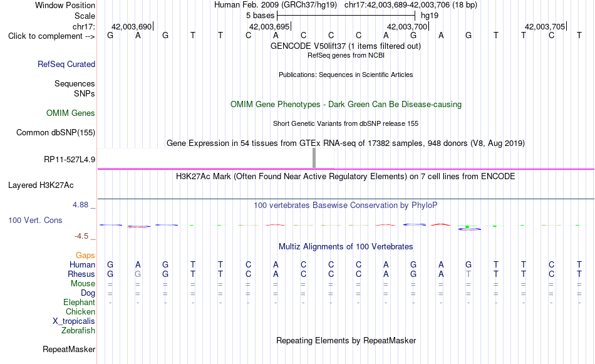
Task: Click the H3K27Ac Mark ENCODE track title
Action: point(345,177)
